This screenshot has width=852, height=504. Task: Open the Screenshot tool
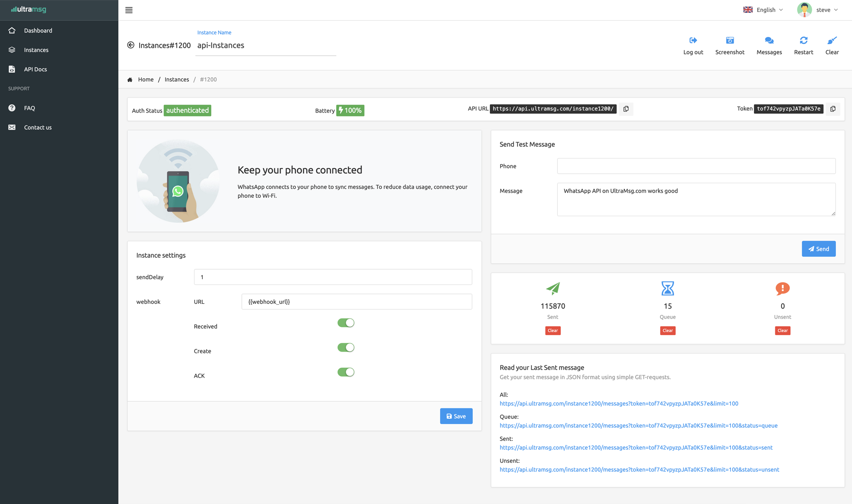[729, 45]
